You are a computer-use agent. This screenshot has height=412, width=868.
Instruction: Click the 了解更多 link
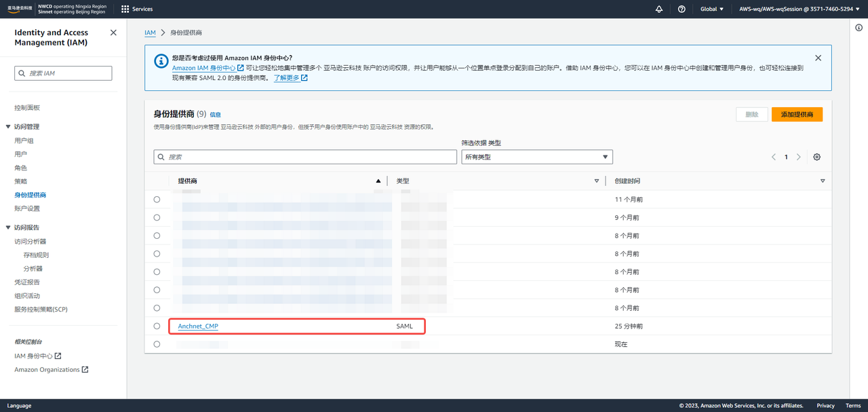[290, 78]
